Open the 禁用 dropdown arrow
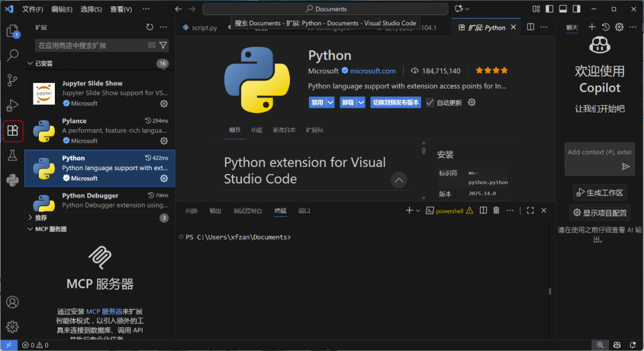This screenshot has width=644, height=351. [330, 102]
